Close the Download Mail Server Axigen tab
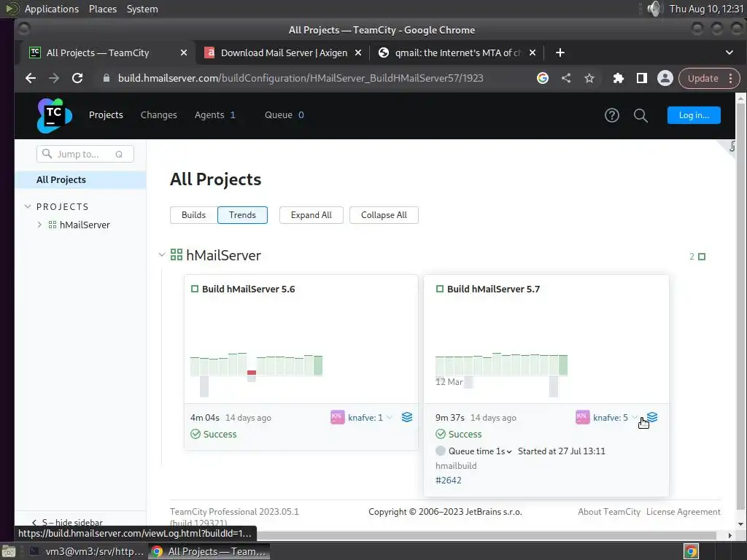The width and height of the screenshot is (747, 560). [358, 52]
